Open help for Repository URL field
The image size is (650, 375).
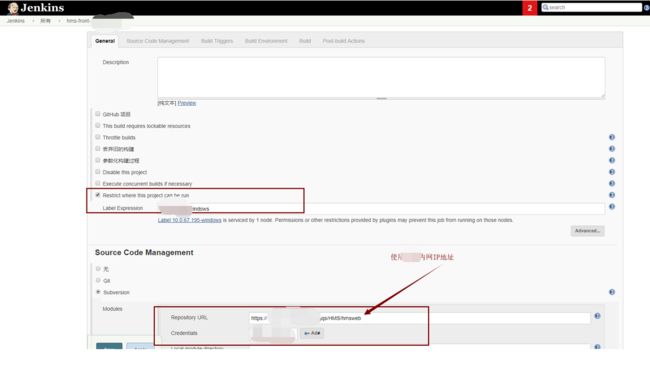coord(597,316)
